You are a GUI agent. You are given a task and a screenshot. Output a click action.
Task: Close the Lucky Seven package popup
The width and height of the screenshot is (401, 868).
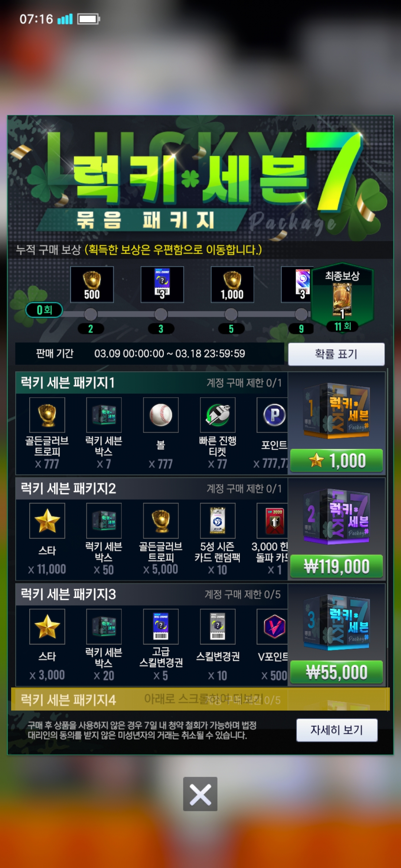(x=200, y=794)
